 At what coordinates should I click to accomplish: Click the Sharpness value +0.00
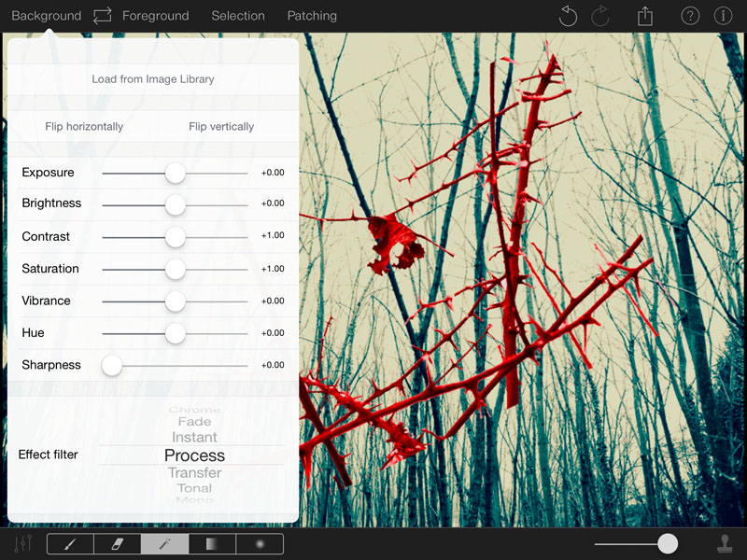click(x=273, y=365)
